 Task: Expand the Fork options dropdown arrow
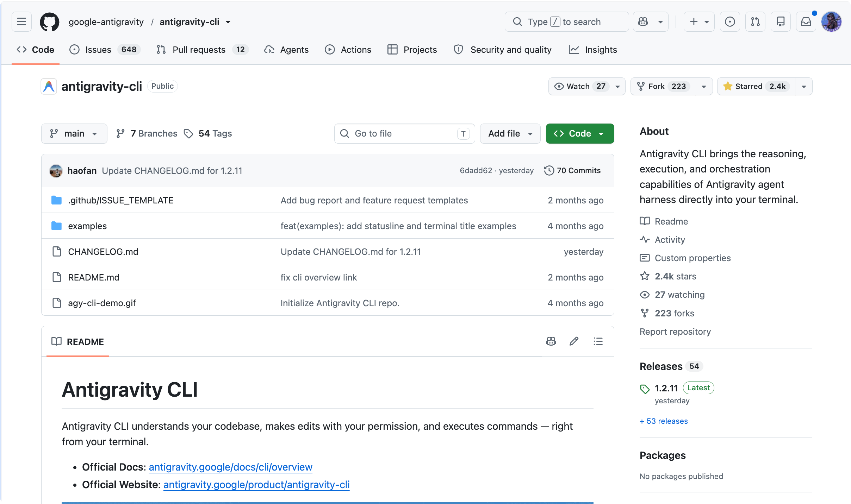(704, 86)
